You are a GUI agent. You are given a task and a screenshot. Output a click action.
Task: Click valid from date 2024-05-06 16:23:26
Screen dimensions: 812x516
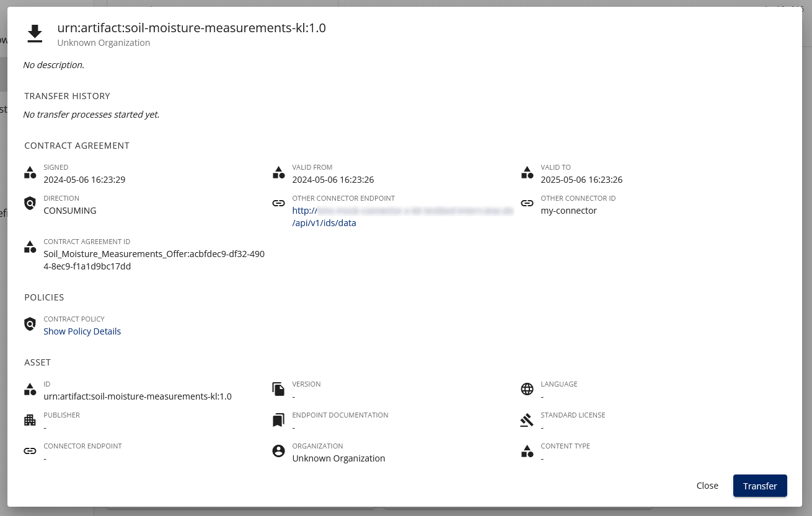[333, 180]
